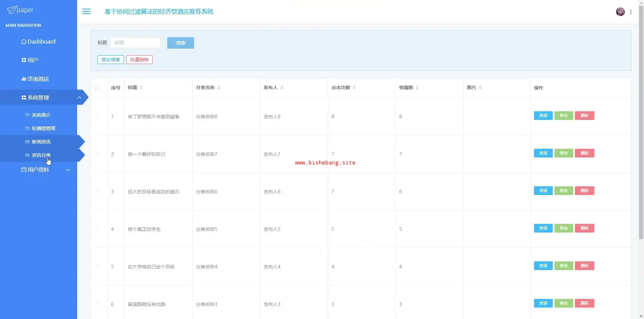This screenshot has height=319, width=644.
Task: Click sort icon beside 发布人 header
Action: [282, 87]
